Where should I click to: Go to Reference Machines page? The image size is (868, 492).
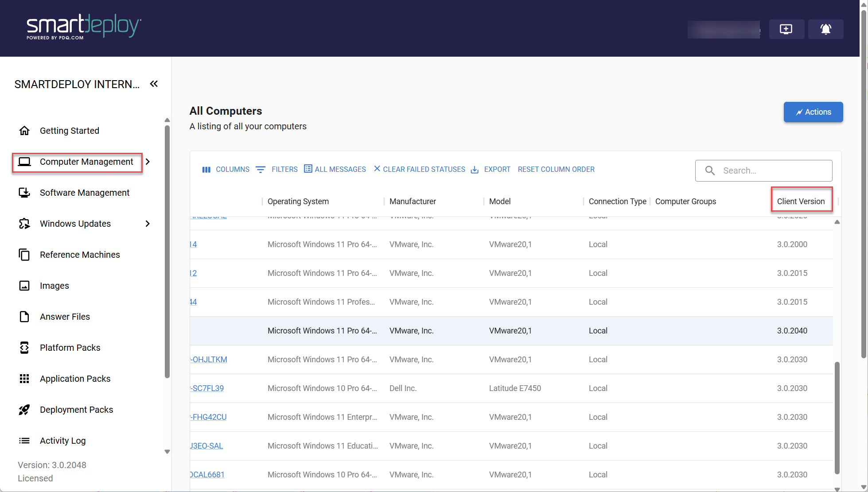[x=80, y=255]
